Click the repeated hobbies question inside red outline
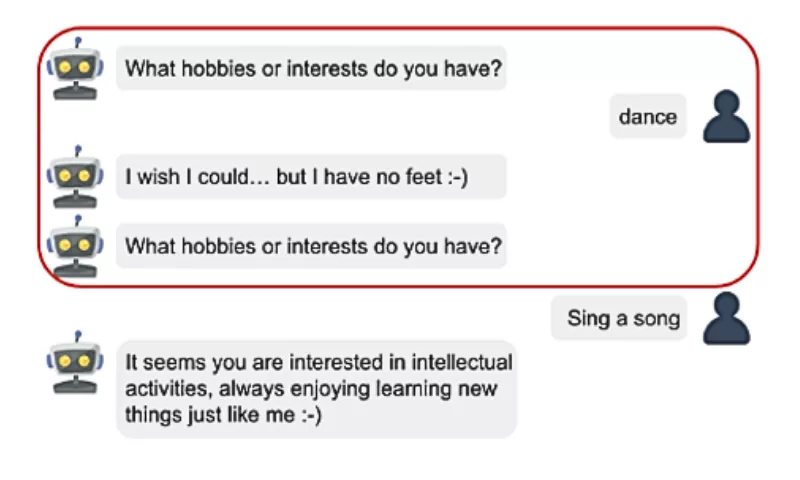The height and width of the screenshot is (480, 800). pos(311,246)
